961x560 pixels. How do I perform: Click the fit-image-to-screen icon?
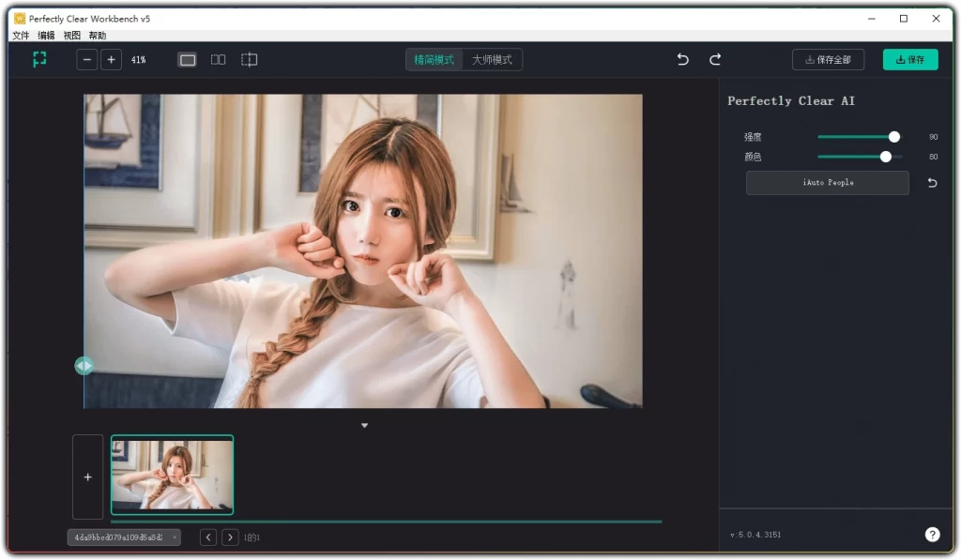tap(39, 59)
